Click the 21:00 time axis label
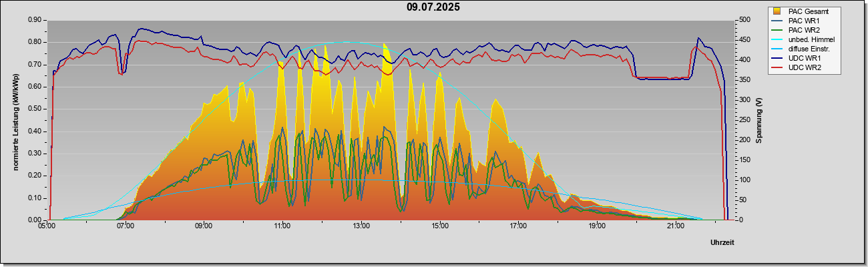This screenshot has height=267, width=868. tap(675, 226)
